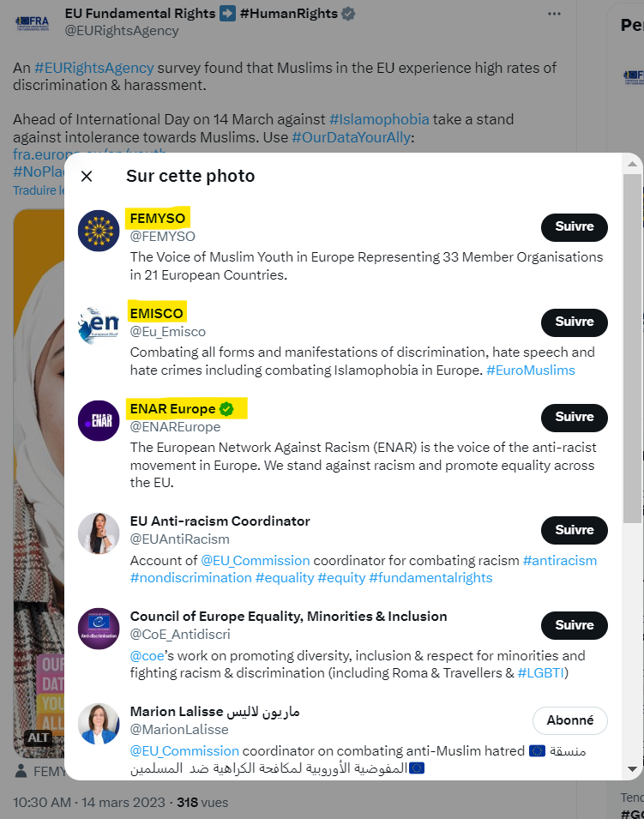Follow EU Anti-racism Coordinator account

coord(574,530)
